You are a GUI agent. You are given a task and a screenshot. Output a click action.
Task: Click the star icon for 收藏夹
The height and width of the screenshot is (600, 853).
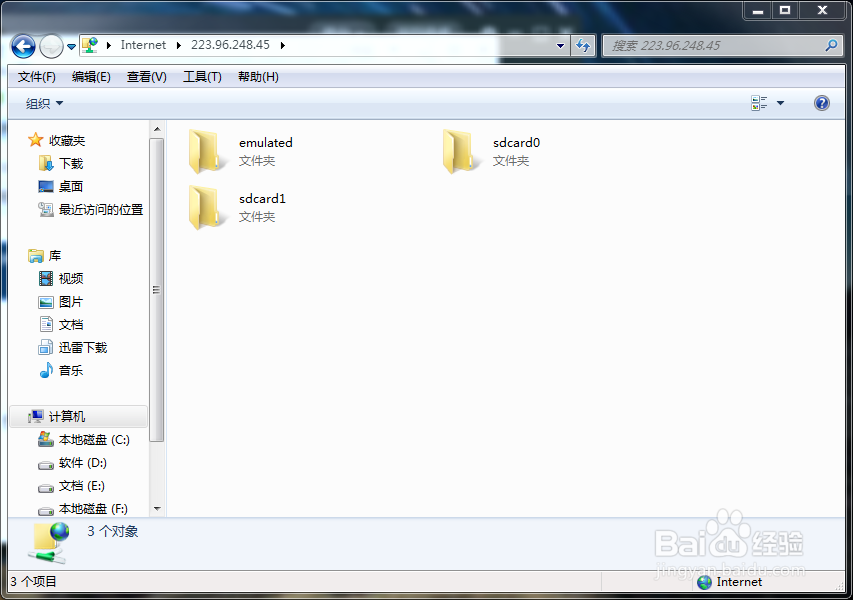35,140
